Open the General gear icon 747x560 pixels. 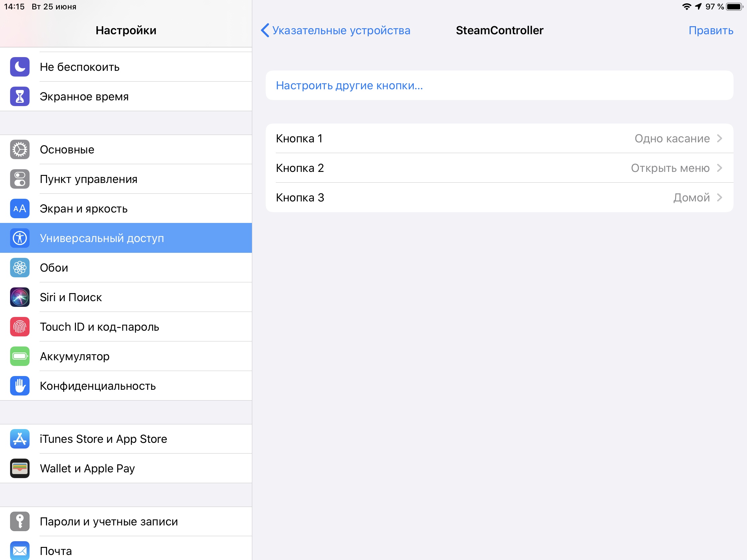pyautogui.click(x=19, y=149)
